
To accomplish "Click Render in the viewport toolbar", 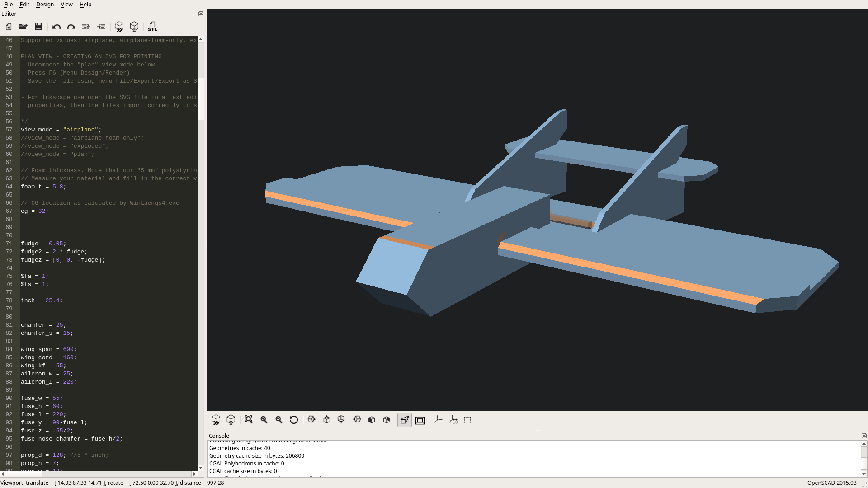I will click(231, 420).
